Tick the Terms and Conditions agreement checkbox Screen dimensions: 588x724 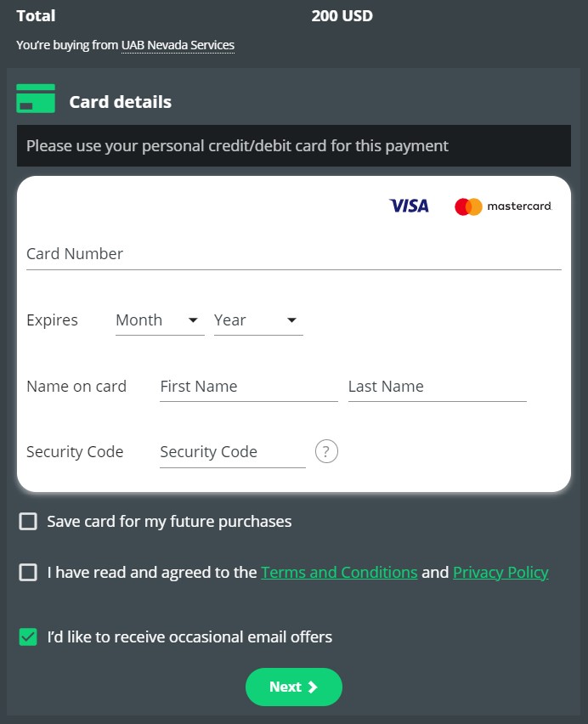[28, 573]
